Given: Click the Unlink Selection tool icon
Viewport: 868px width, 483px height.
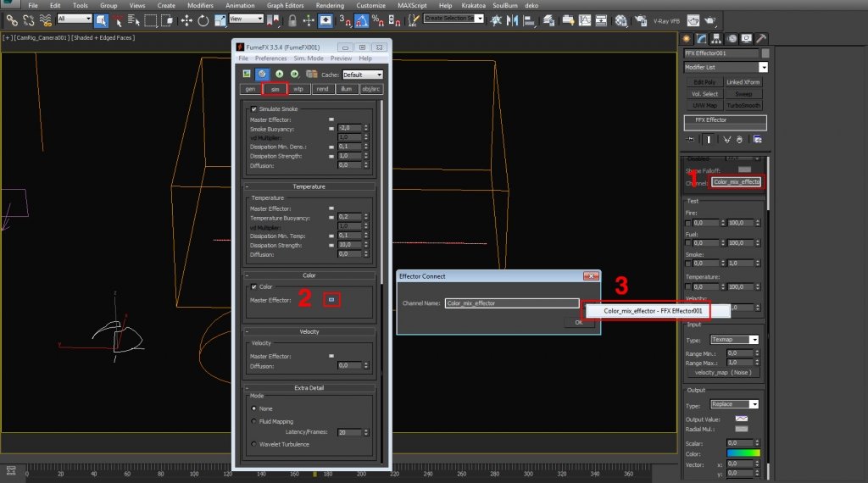Looking at the screenshot, I should coord(29,21).
